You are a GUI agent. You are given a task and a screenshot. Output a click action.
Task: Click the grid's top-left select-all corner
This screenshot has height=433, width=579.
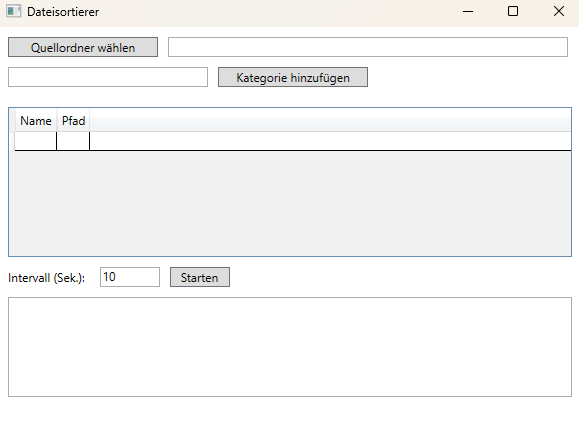point(12,120)
